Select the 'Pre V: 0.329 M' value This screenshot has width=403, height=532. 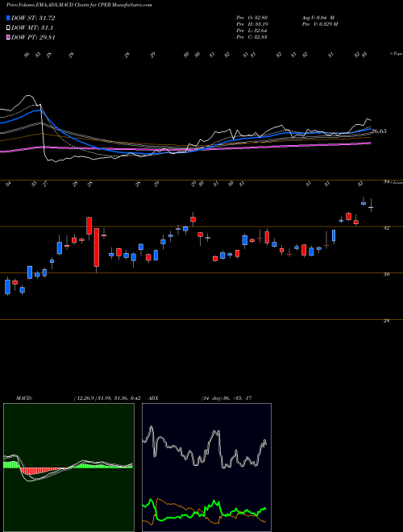(x=319, y=24)
